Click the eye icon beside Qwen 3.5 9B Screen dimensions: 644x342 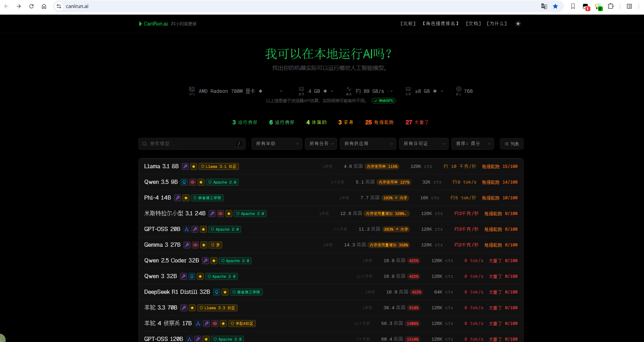click(x=193, y=182)
